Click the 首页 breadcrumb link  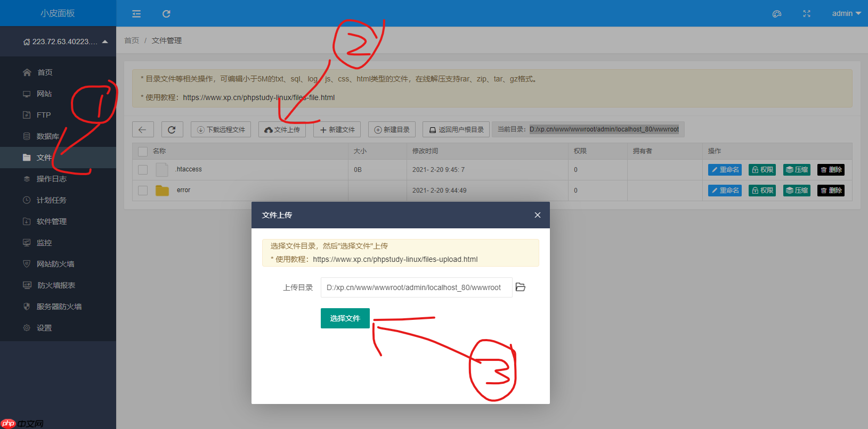(132, 40)
